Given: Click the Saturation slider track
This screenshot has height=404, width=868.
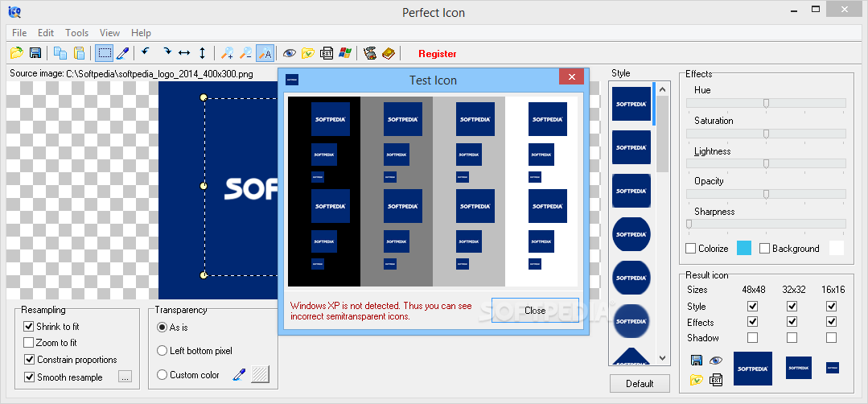Looking at the screenshot, I should point(766,134).
